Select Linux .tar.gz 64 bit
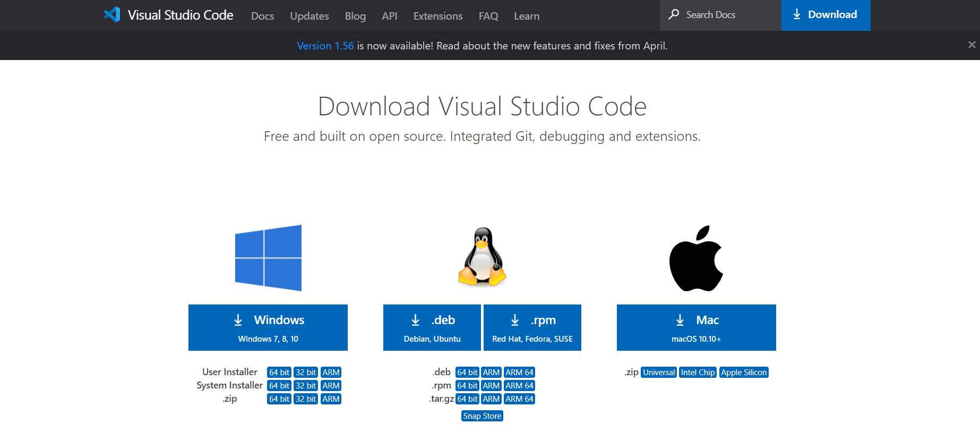The width and height of the screenshot is (980, 440). [468, 399]
